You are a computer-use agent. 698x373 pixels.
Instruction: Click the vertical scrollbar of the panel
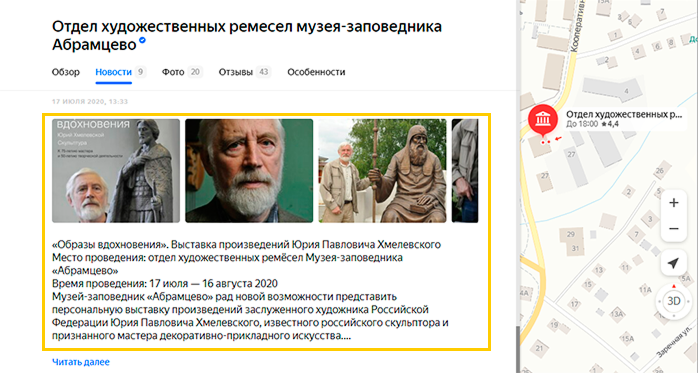pyautogui.click(x=517, y=349)
